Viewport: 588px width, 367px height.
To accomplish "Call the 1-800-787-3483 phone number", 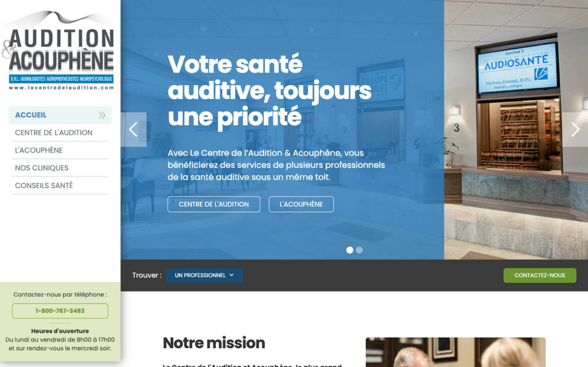I will click(60, 311).
